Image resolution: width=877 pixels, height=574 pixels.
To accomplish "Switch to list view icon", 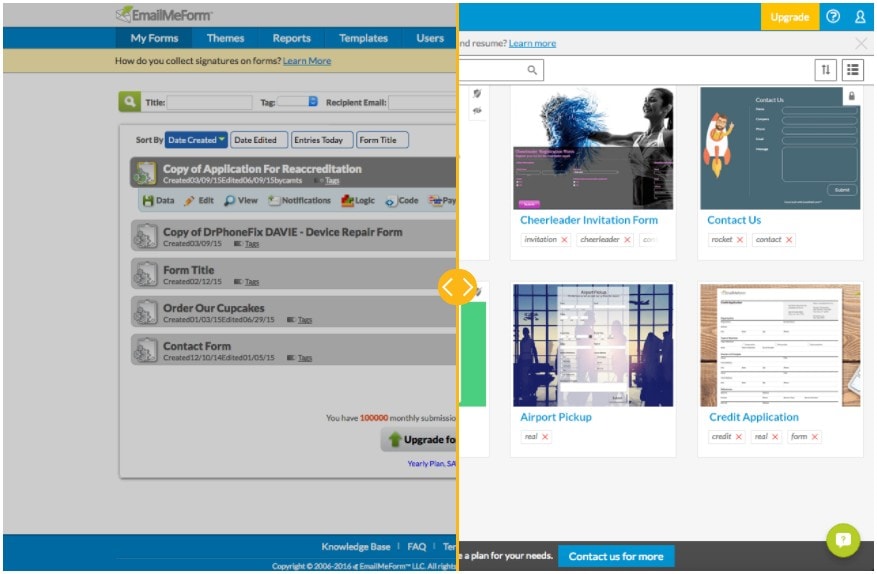I will (852, 69).
